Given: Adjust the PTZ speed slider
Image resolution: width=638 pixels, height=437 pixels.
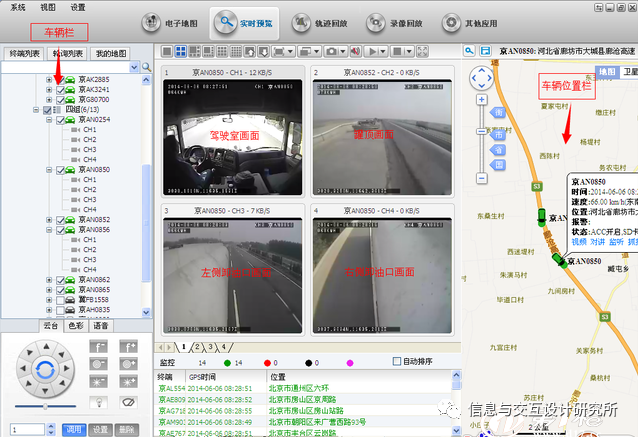Looking at the screenshot, I should click(45, 406).
